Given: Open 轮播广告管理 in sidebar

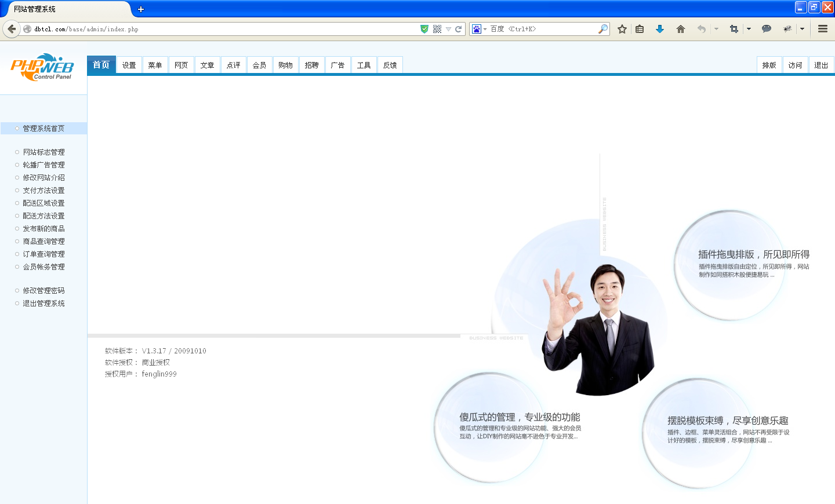Looking at the screenshot, I should (43, 165).
